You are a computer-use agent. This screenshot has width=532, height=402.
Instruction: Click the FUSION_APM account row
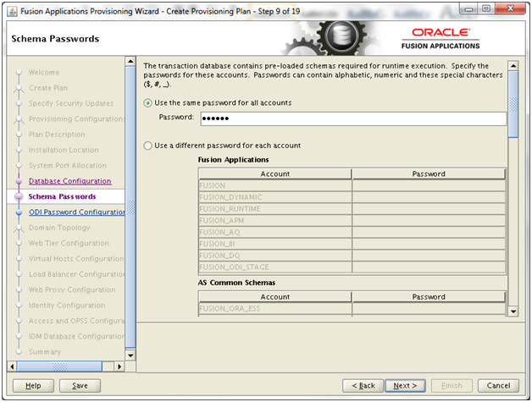(275, 221)
